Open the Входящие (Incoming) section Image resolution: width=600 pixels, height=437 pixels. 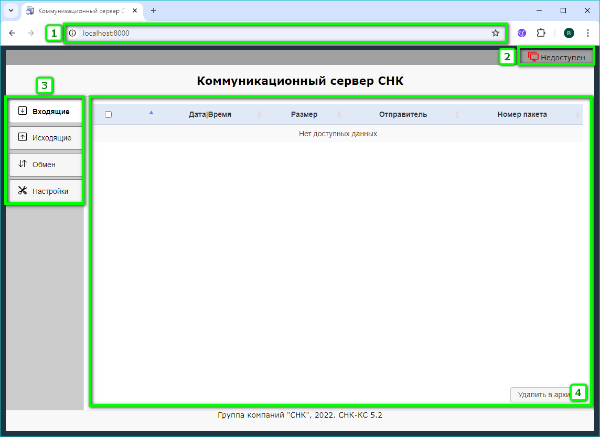tap(44, 111)
